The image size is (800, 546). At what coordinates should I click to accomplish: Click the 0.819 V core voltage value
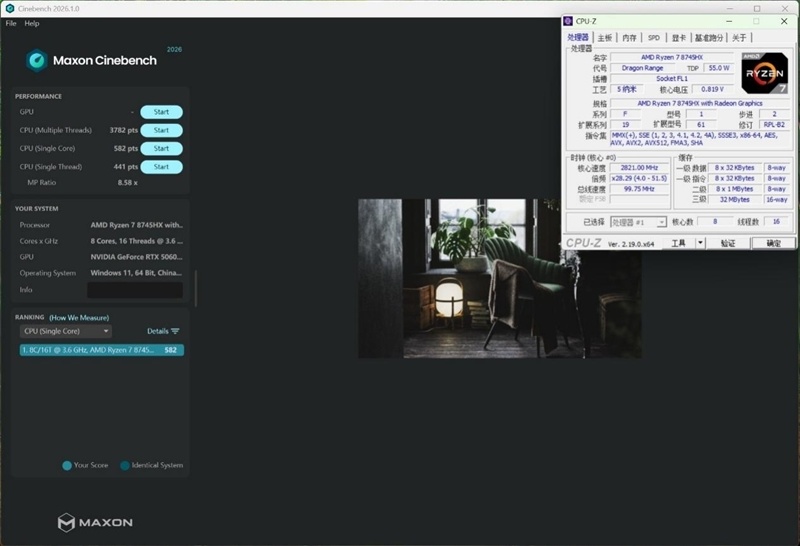point(713,89)
